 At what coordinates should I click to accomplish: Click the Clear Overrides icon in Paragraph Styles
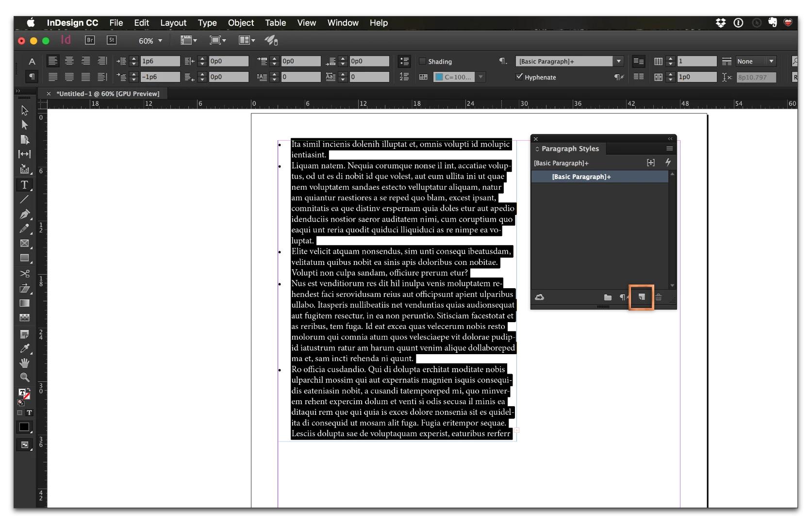point(624,297)
